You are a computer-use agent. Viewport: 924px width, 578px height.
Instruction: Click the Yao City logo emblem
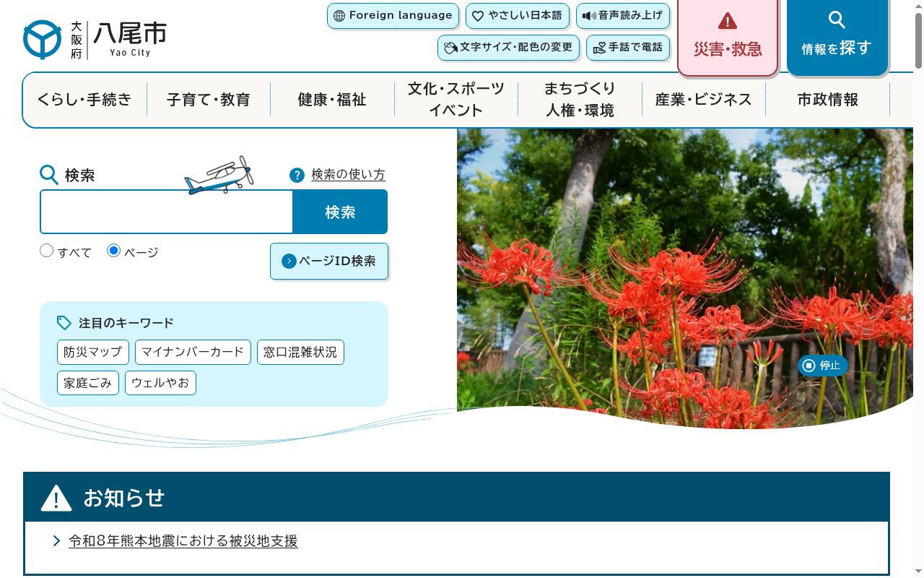(x=43, y=40)
